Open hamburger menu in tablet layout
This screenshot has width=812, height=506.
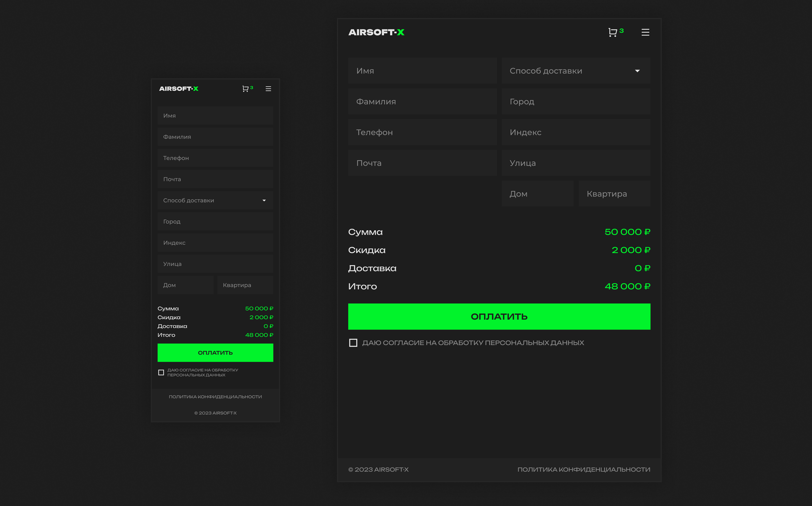click(x=645, y=32)
